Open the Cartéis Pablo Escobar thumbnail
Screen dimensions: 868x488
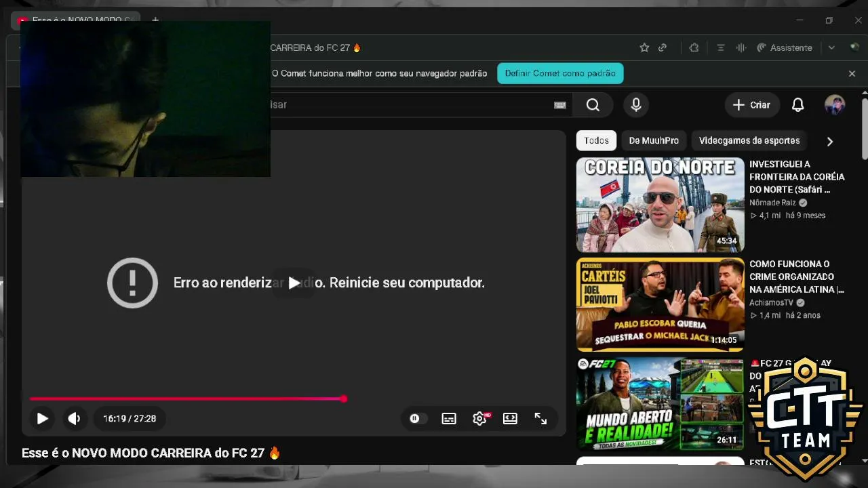pyautogui.click(x=660, y=304)
